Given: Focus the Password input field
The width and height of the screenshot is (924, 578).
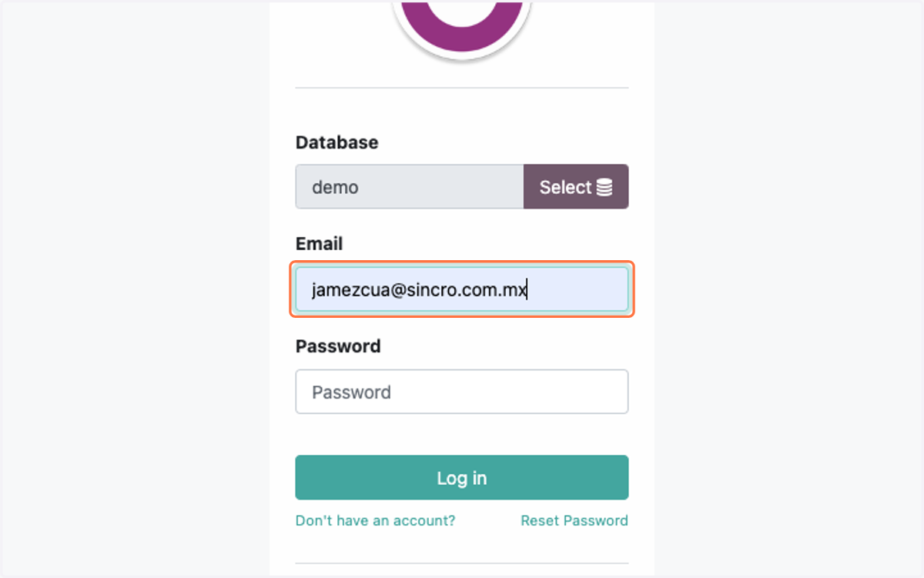Looking at the screenshot, I should (x=462, y=392).
